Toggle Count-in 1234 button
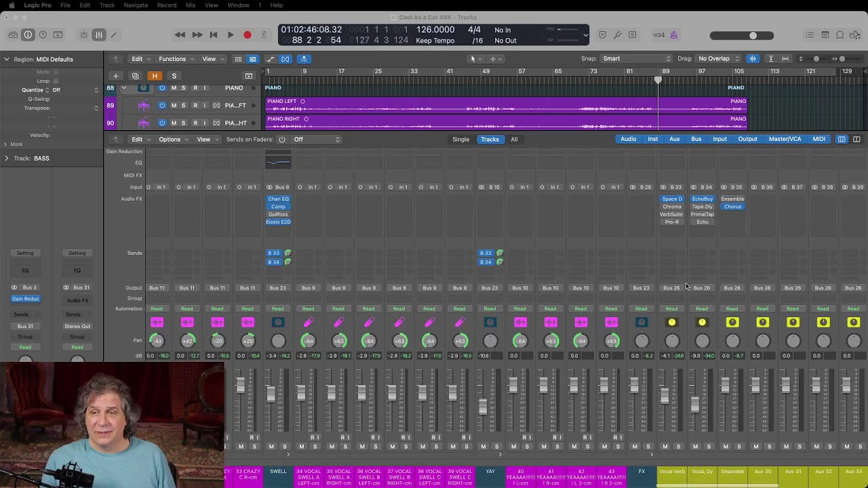The width and height of the screenshot is (868, 488). pos(658,35)
